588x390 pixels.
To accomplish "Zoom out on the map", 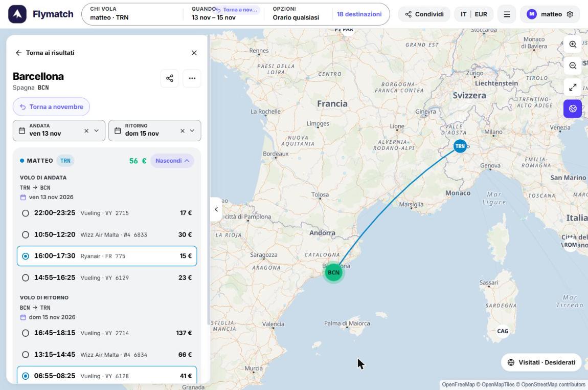I will click(573, 66).
